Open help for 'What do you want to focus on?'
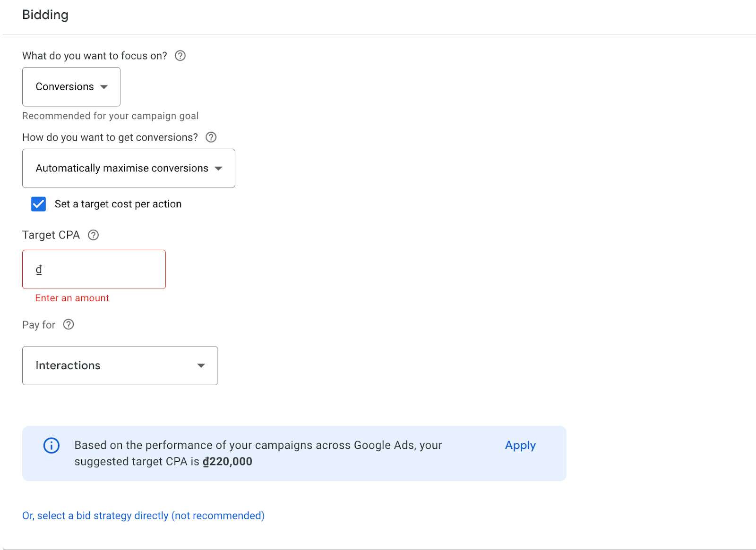Image resolution: width=756 pixels, height=550 pixels. point(180,56)
